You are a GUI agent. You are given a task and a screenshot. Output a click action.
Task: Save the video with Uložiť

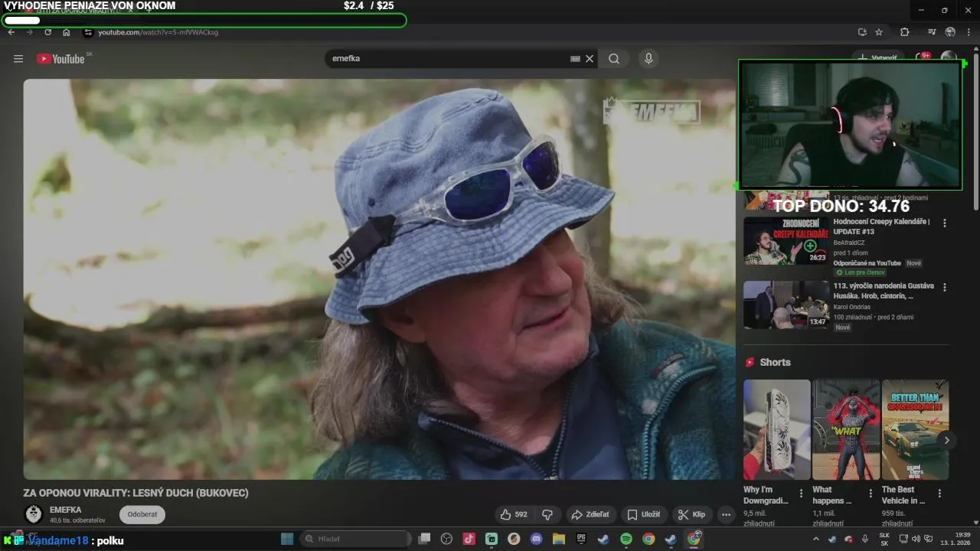[644, 514]
